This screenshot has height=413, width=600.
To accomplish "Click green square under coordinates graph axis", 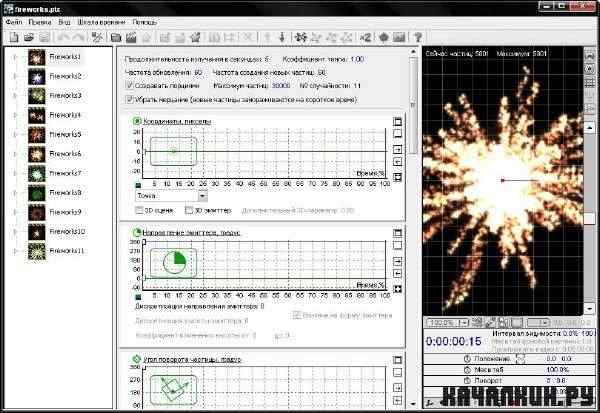I will [138, 185].
